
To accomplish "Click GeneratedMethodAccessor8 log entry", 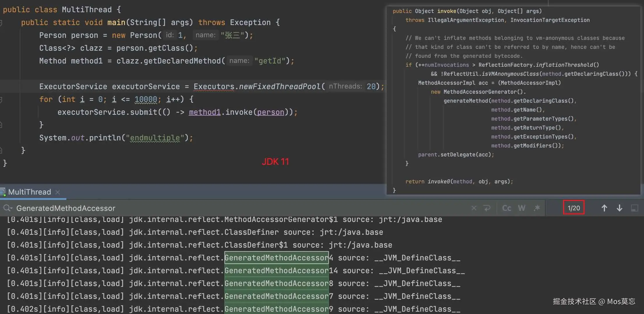I will [279, 283].
